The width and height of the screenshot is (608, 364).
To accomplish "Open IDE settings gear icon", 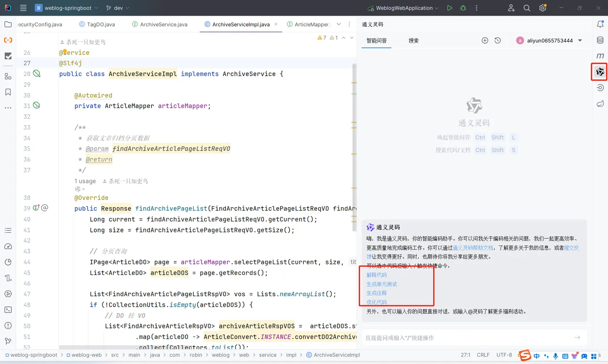I will point(542,8).
